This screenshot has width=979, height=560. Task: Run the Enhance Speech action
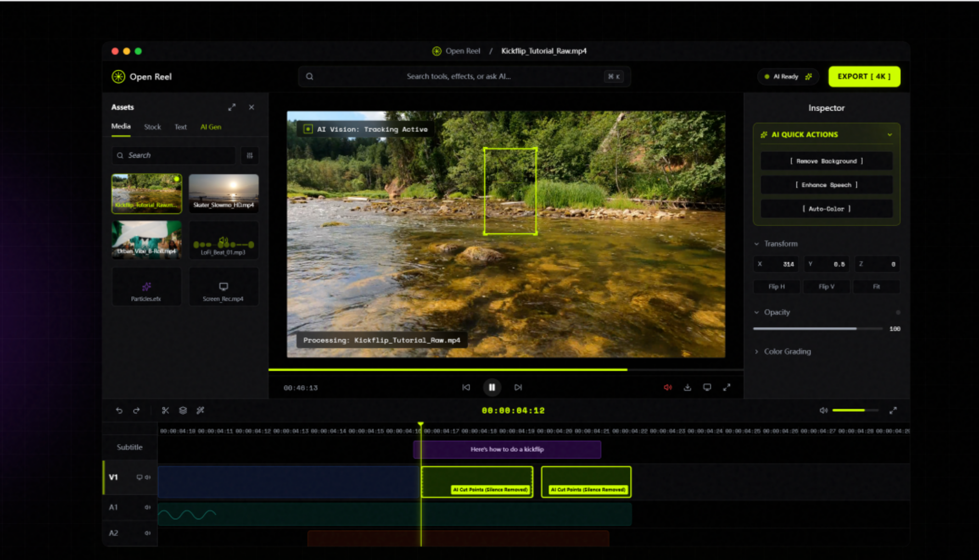coord(827,185)
